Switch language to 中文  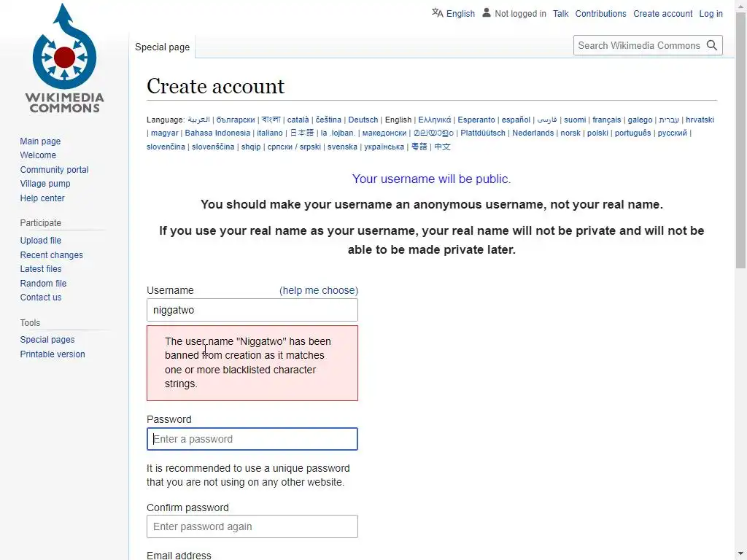[x=442, y=147]
